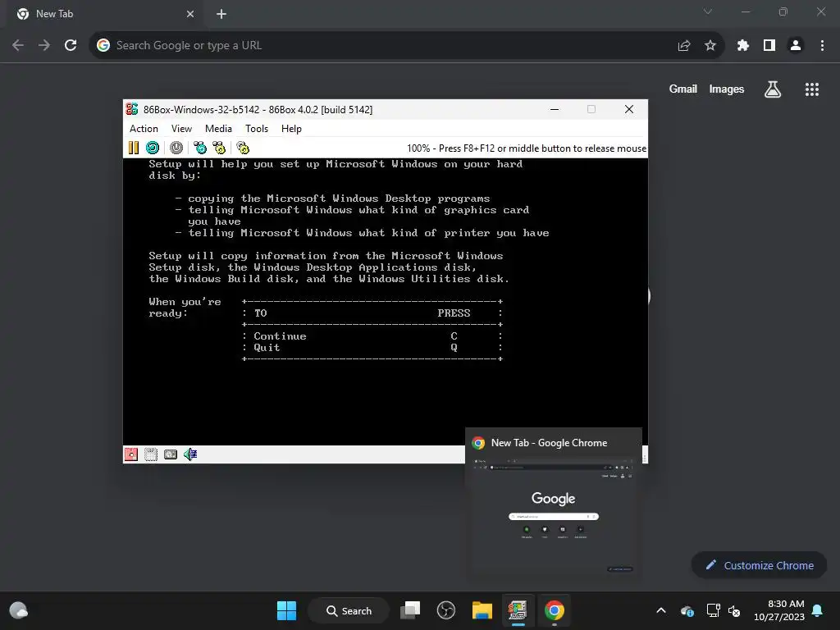Screen dimensions: 840x630
Task: Open the network tray icon
Action: [714, 610]
